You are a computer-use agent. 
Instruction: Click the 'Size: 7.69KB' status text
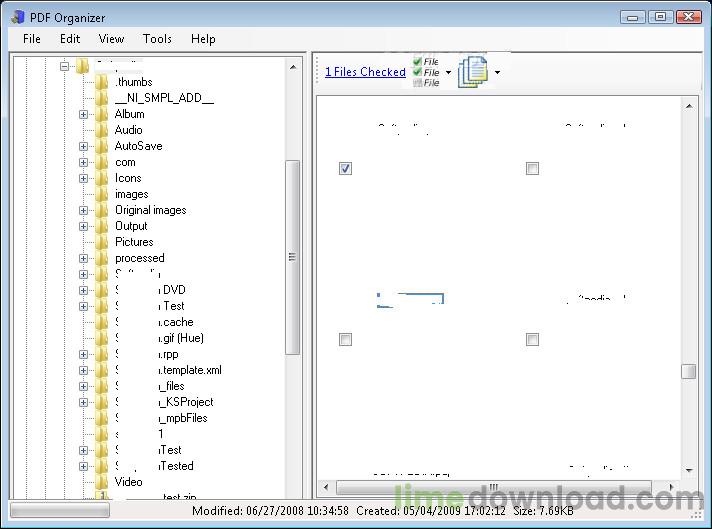[544, 511]
